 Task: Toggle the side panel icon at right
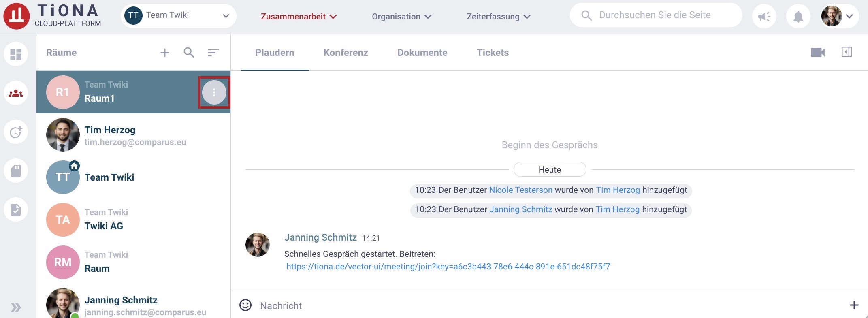coord(847,52)
